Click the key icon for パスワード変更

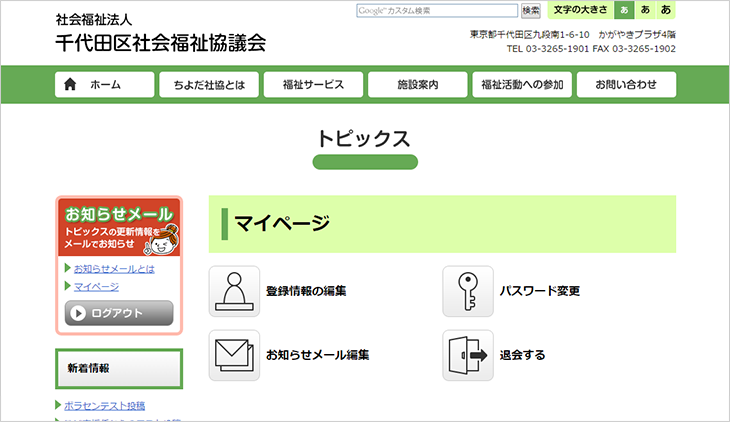point(468,291)
